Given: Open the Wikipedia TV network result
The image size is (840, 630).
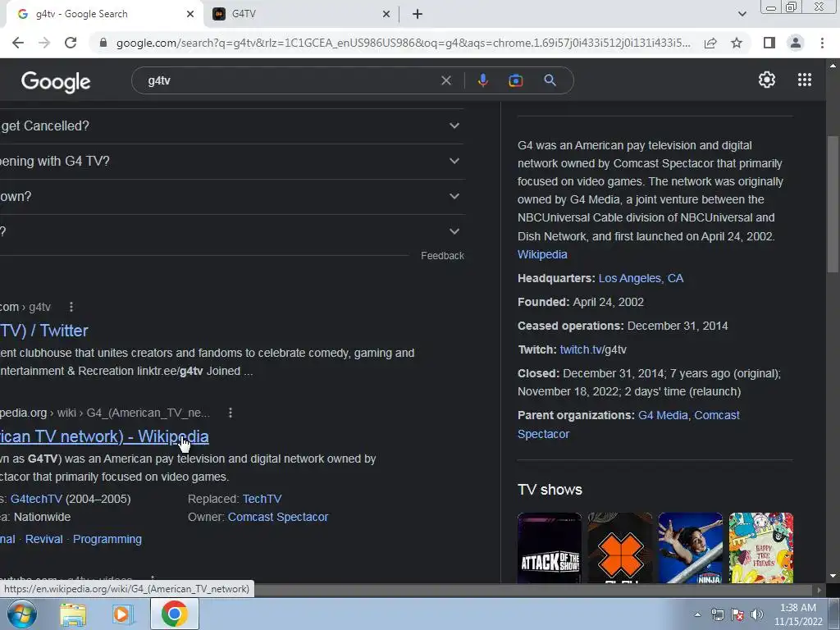Looking at the screenshot, I should 104,436.
